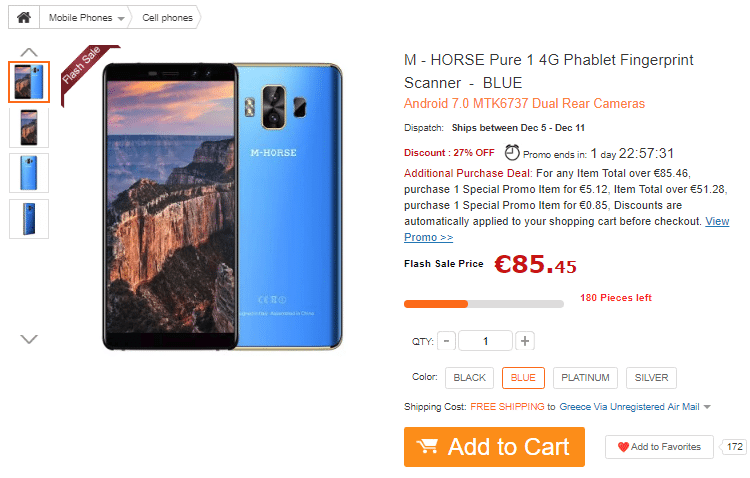750x478 pixels.
Task: Click the quantity input field
Action: (x=485, y=341)
